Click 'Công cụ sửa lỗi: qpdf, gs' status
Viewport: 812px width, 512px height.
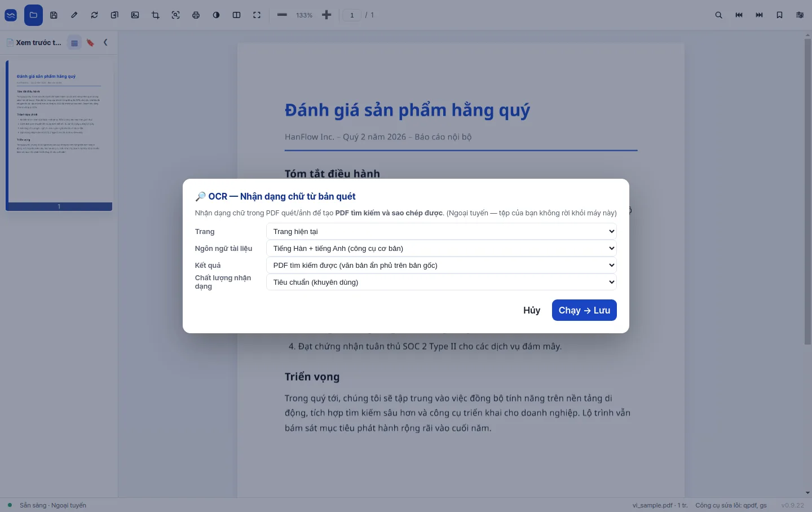[x=731, y=505]
